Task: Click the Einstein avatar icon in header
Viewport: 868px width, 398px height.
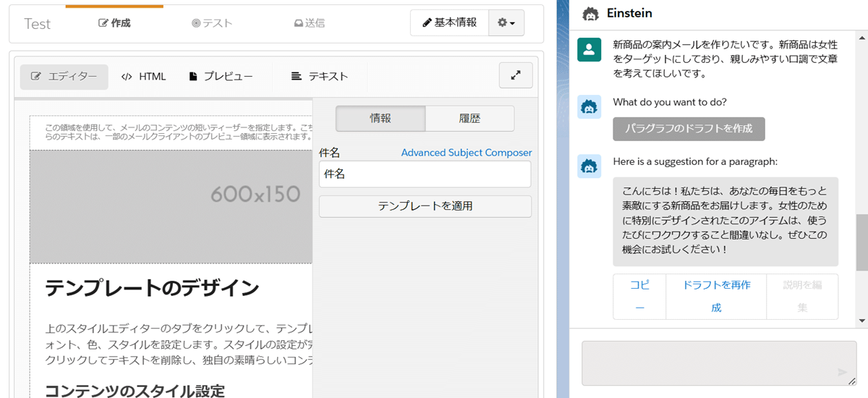Action: pyautogui.click(x=590, y=14)
